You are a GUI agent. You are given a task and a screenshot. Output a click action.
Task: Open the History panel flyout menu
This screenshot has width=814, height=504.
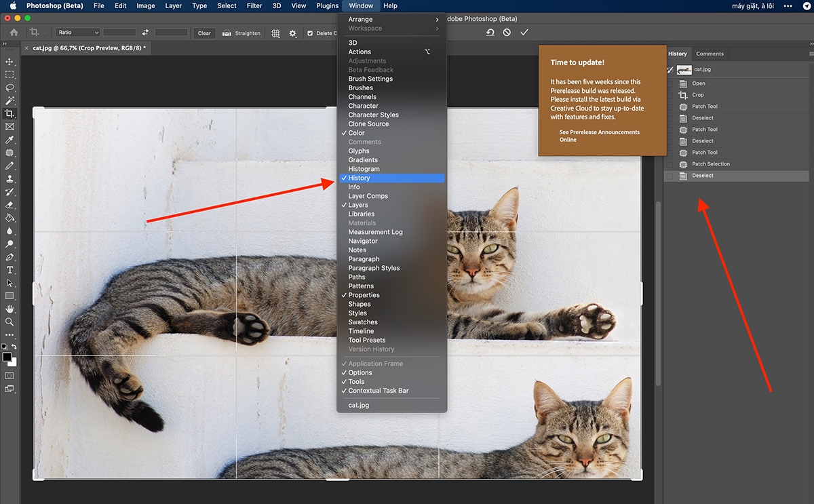tap(811, 54)
